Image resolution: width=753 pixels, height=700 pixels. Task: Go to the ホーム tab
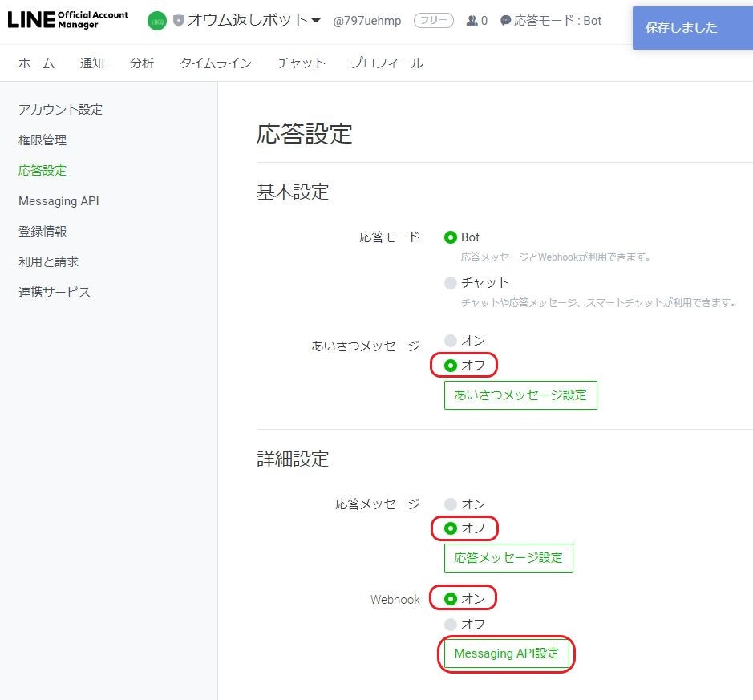[x=36, y=63]
